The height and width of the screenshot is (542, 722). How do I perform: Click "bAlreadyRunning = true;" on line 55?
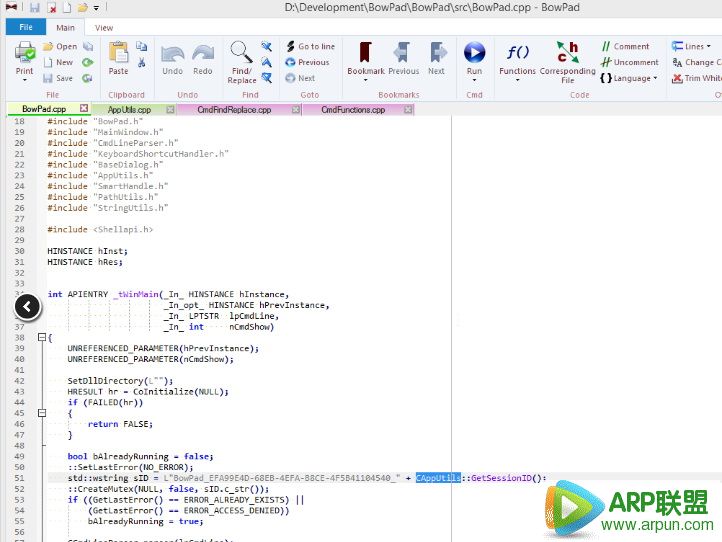point(146,521)
